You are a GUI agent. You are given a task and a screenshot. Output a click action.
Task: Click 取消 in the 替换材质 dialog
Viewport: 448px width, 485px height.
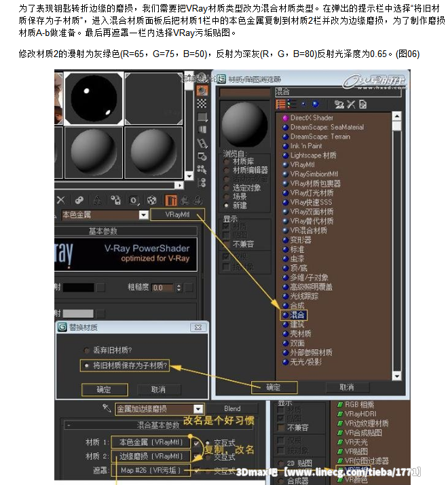158,389
